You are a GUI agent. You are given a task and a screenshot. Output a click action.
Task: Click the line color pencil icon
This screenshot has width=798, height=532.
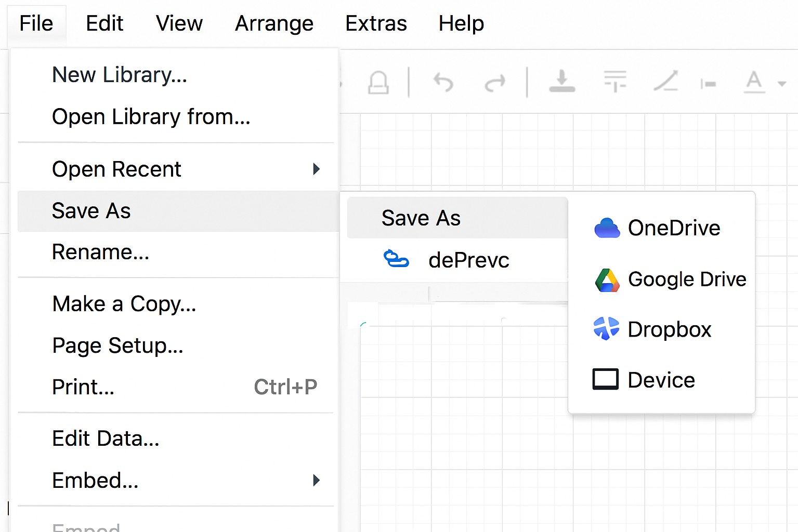pyautogui.click(x=665, y=82)
